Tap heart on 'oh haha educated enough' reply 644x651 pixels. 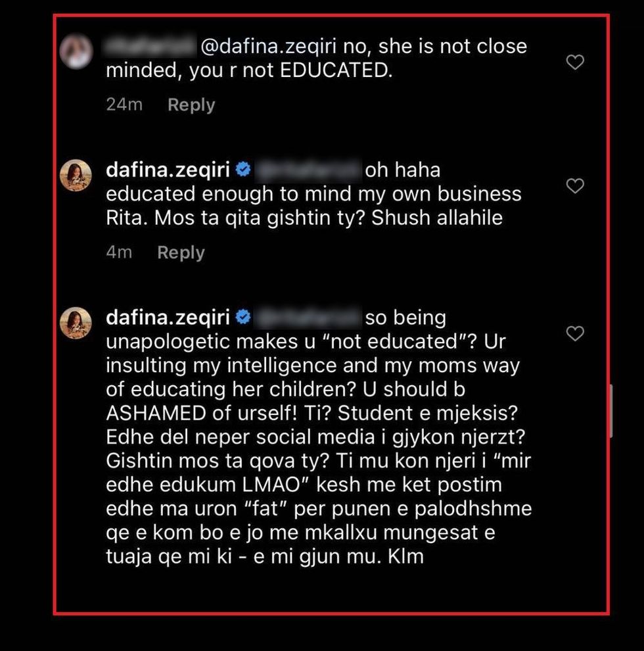click(x=575, y=185)
